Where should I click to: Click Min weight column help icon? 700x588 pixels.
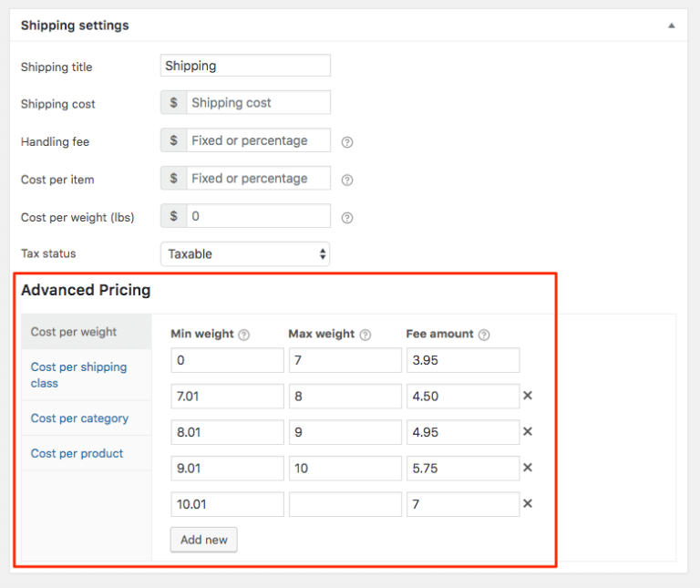click(243, 335)
